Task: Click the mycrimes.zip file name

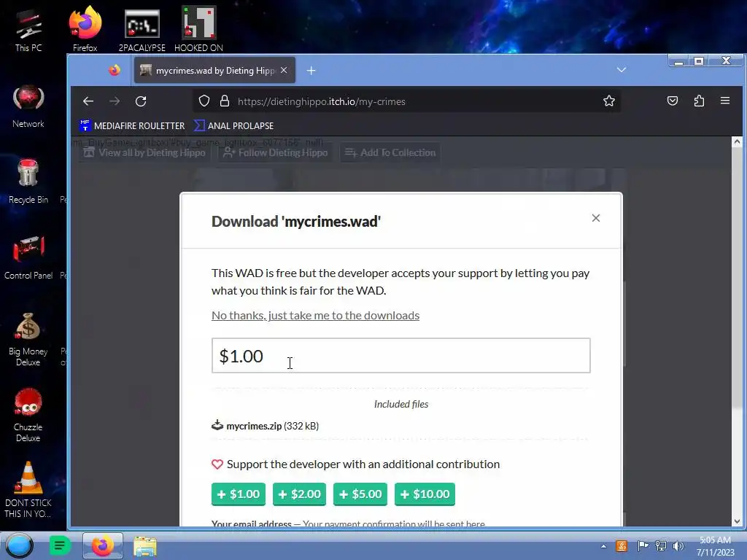Action: tap(254, 426)
